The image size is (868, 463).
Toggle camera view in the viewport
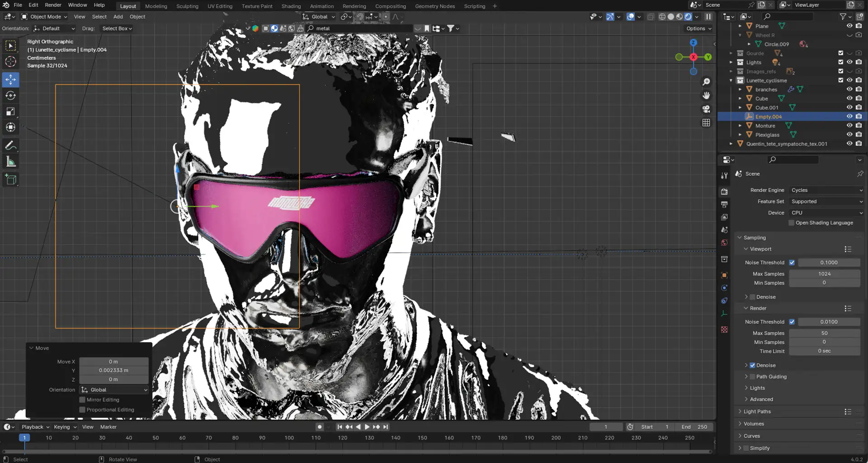pos(706,109)
